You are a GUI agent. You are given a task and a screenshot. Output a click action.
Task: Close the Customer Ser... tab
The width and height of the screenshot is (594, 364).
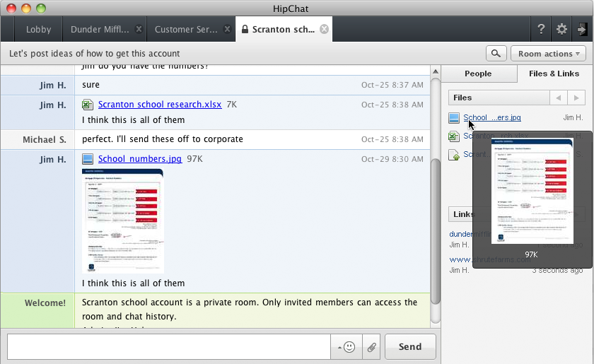[x=227, y=29]
